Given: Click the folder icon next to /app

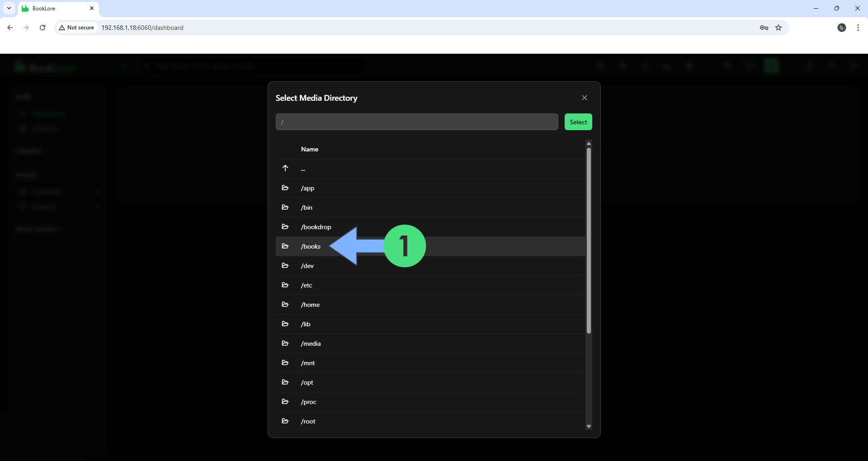Looking at the screenshot, I should click(x=285, y=188).
